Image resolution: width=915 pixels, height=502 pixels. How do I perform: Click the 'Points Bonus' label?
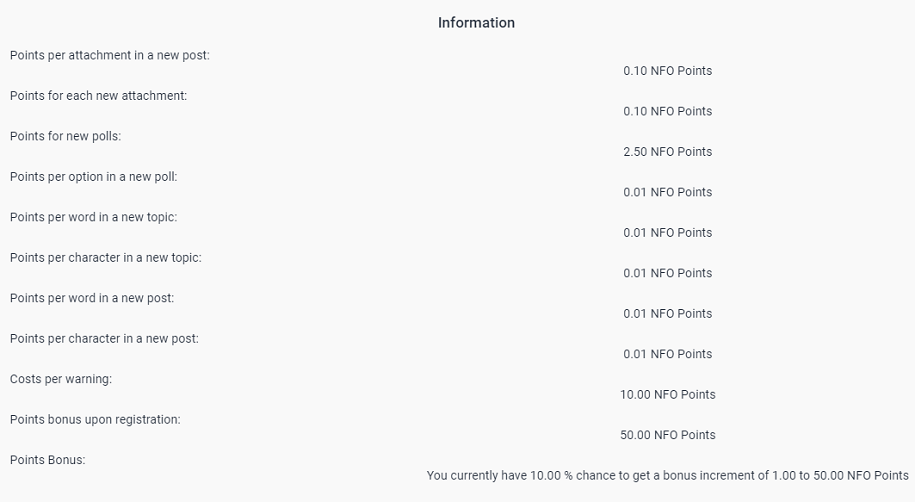click(x=48, y=460)
